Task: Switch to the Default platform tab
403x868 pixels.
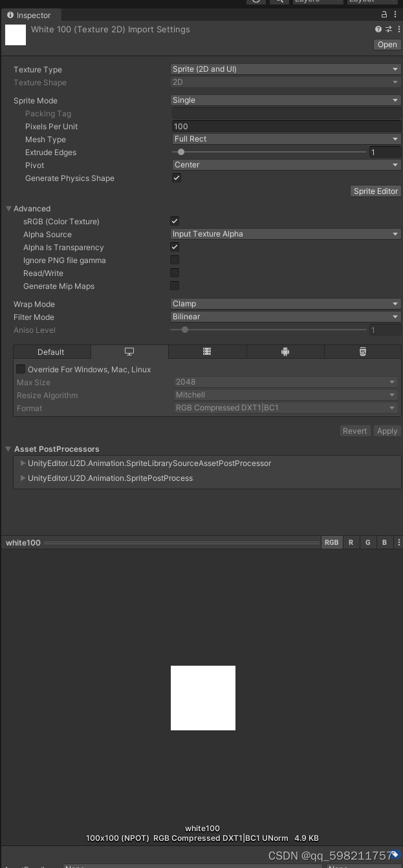Action: click(52, 352)
